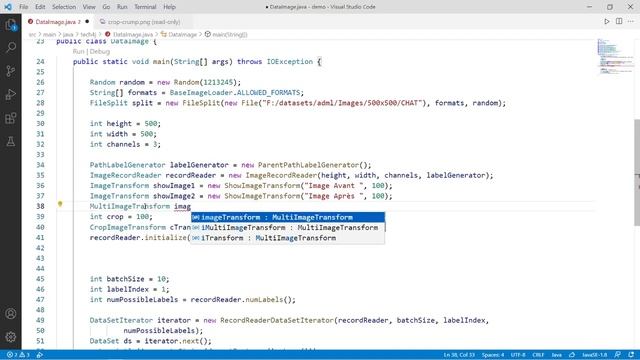Click the main folder breadcrumb segment
640x360 pixels.
(49, 35)
